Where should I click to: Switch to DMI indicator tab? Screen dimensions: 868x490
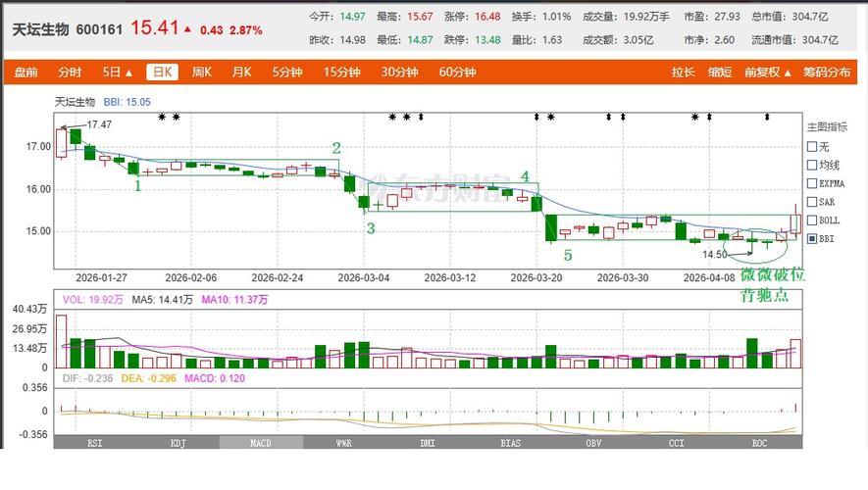428,443
